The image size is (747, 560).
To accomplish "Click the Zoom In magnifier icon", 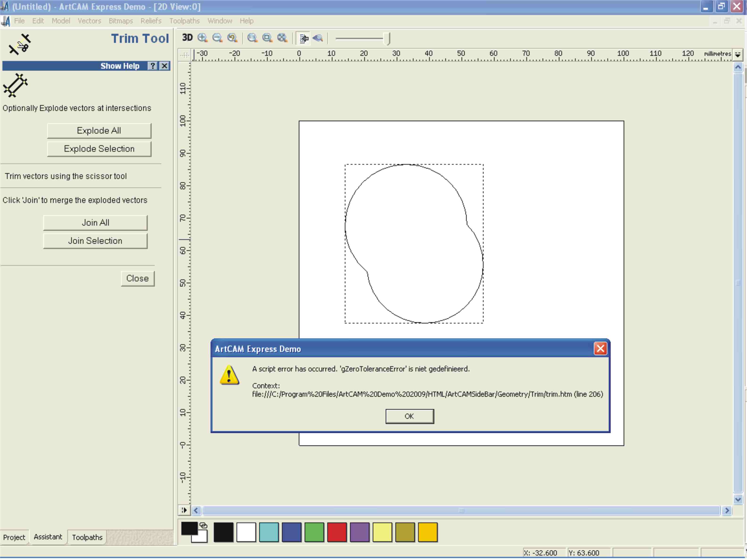I will 202,38.
